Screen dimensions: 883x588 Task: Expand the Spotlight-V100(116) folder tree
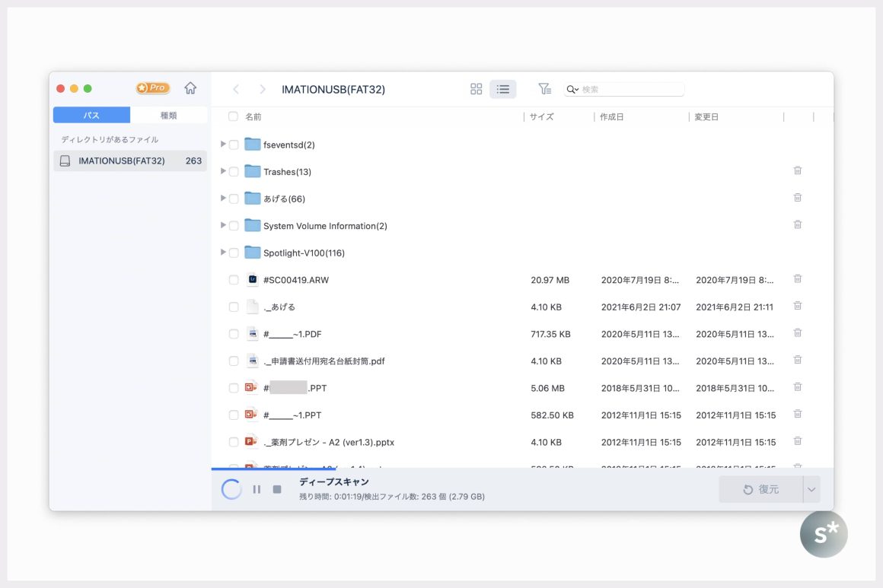223,253
